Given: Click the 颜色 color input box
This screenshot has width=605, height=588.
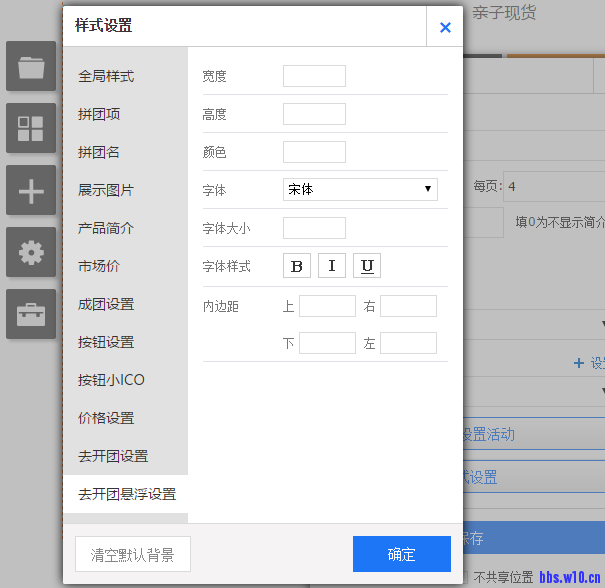Looking at the screenshot, I should click(314, 152).
